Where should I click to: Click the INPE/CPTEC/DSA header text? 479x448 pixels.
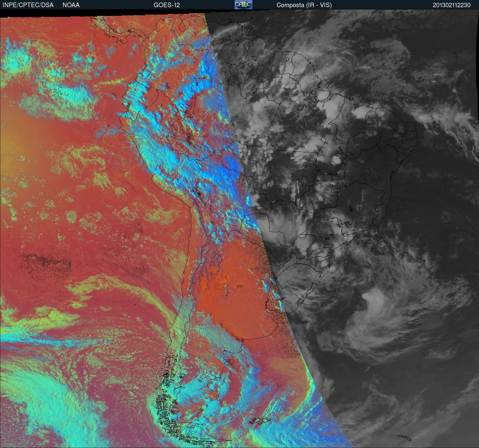28,5
